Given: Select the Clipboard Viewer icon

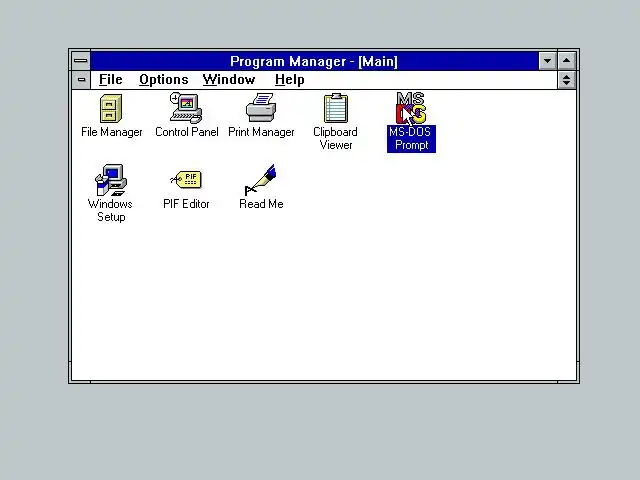Looking at the screenshot, I should tap(336, 108).
